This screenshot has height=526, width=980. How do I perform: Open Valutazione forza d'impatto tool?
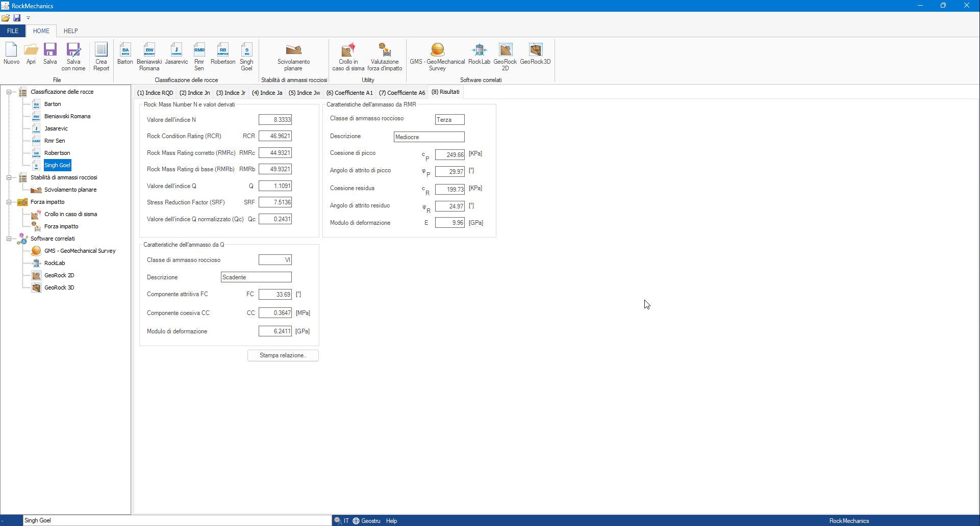pos(385,56)
